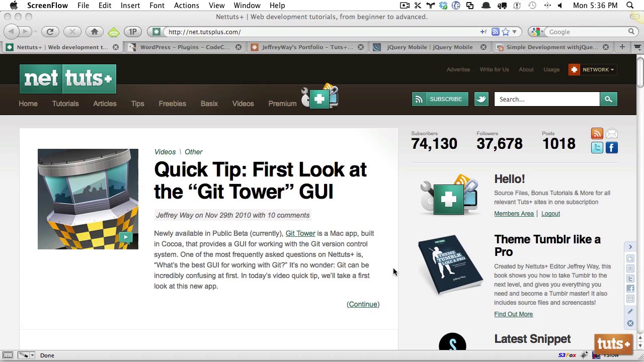Image resolution: width=644 pixels, height=362 pixels.
Task: Open the Git Tower article thumbnail
Action: (88, 199)
